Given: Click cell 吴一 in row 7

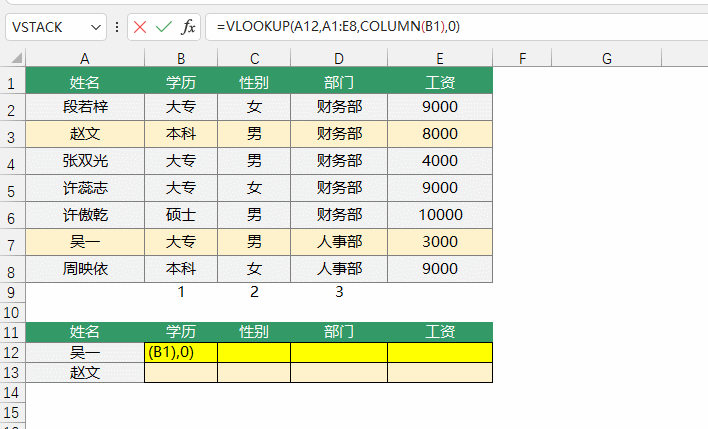Looking at the screenshot, I should (x=85, y=242).
